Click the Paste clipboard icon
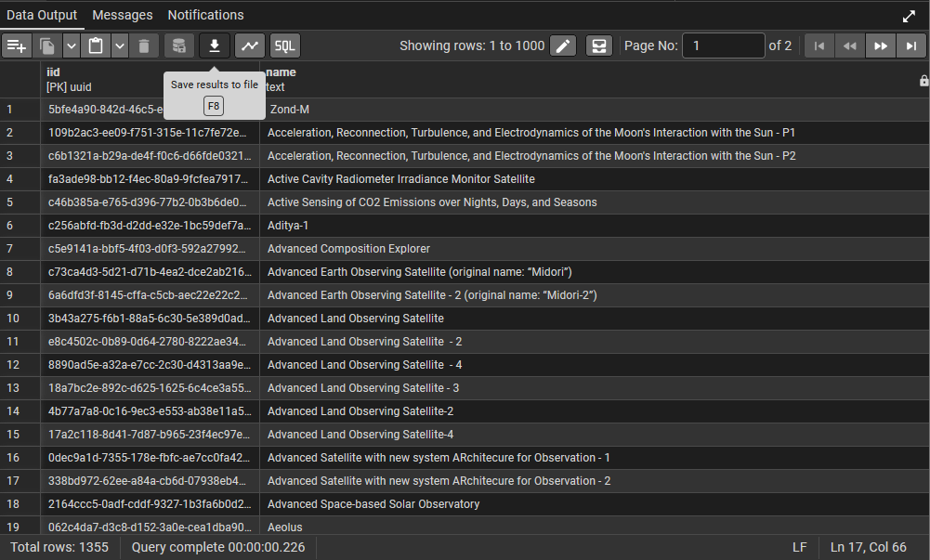The width and height of the screenshot is (930, 560). (96, 46)
